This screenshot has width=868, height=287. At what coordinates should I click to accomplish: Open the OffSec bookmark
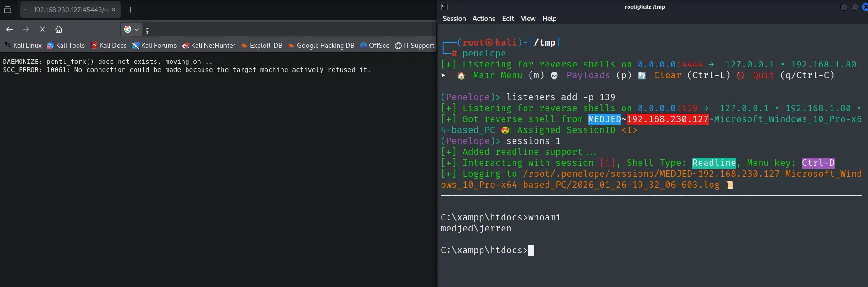click(374, 46)
